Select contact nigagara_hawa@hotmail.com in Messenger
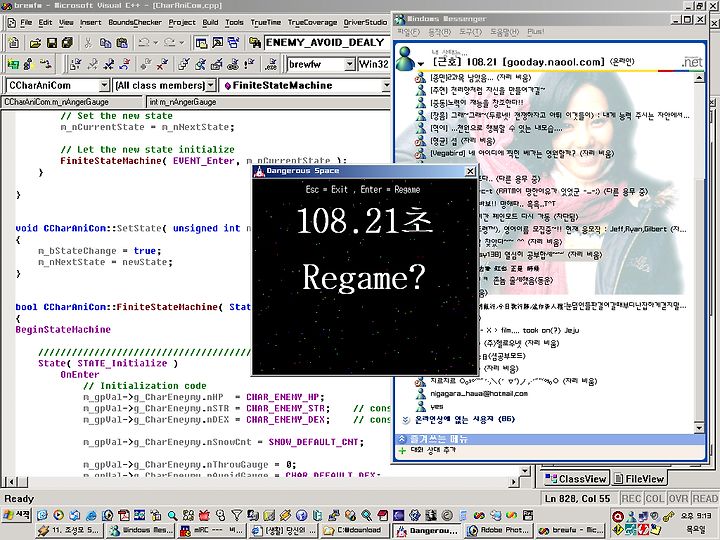Screen dimensions: 720x540 coord(479,394)
